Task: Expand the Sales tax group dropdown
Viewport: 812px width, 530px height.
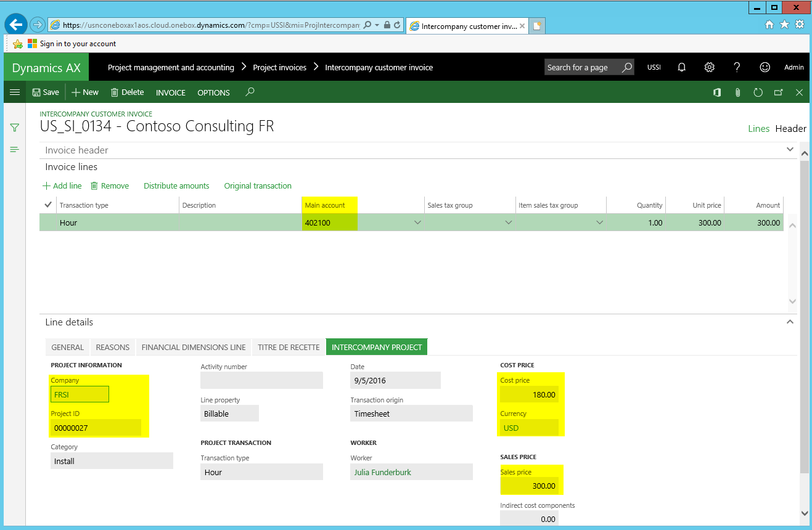Action: click(509, 222)
